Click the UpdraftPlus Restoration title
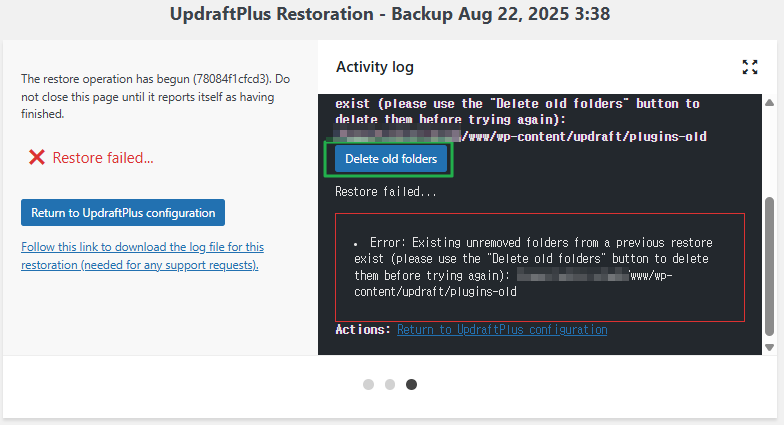Viewport: 784px width, 425px height. (x=390, y=15)
